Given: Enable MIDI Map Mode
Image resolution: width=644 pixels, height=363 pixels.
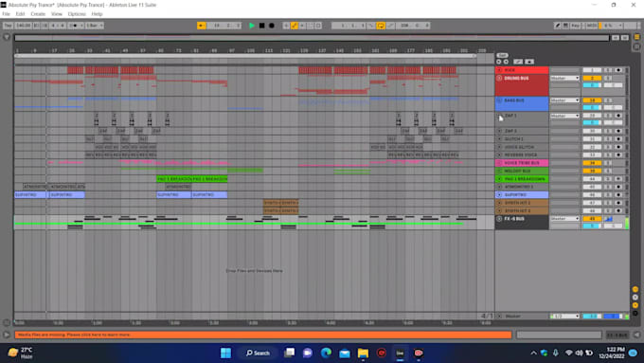Looking at the screenshot, I should click(591, 26).
